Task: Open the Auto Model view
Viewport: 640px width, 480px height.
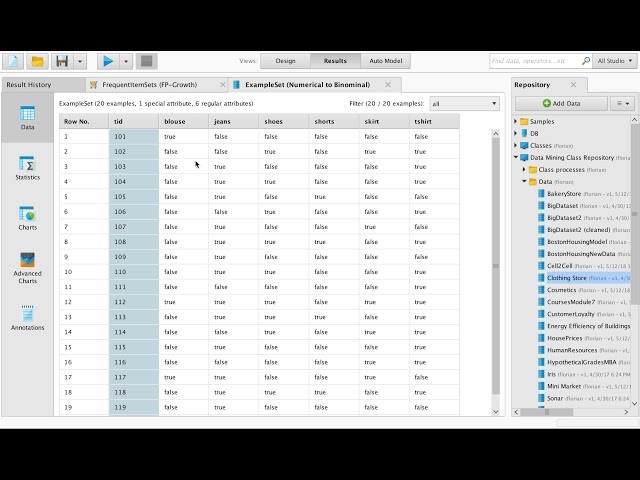Action: 385,61
